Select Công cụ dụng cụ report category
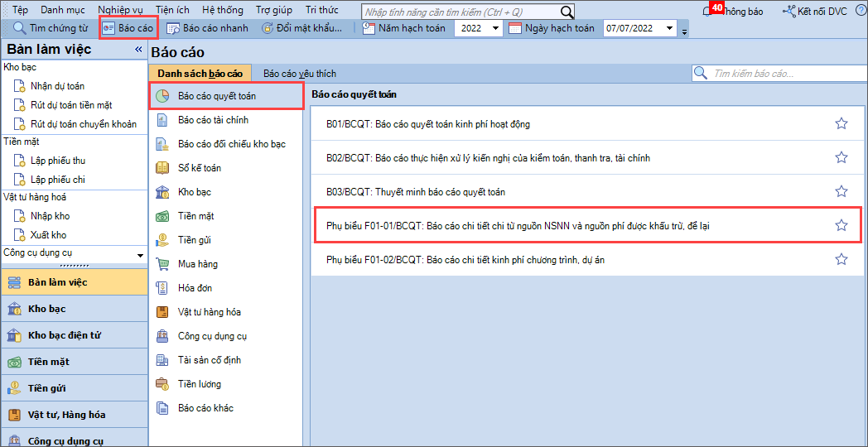 coord(226,336)
